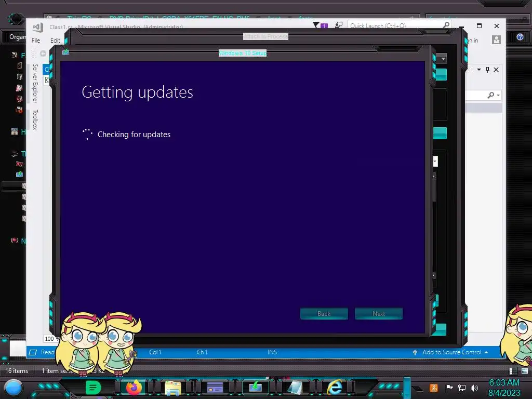Click the blue help icon in Explorer
This screenshot has width=532, height=399.
point(520,37)
